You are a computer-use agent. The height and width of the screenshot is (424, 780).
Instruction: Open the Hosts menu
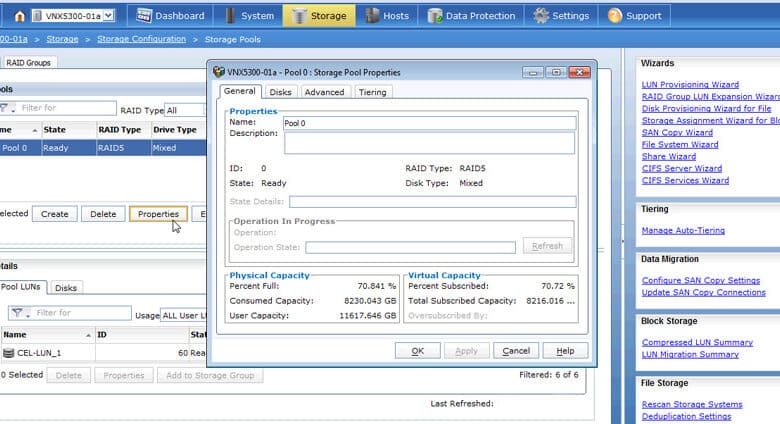click(387, 16)
